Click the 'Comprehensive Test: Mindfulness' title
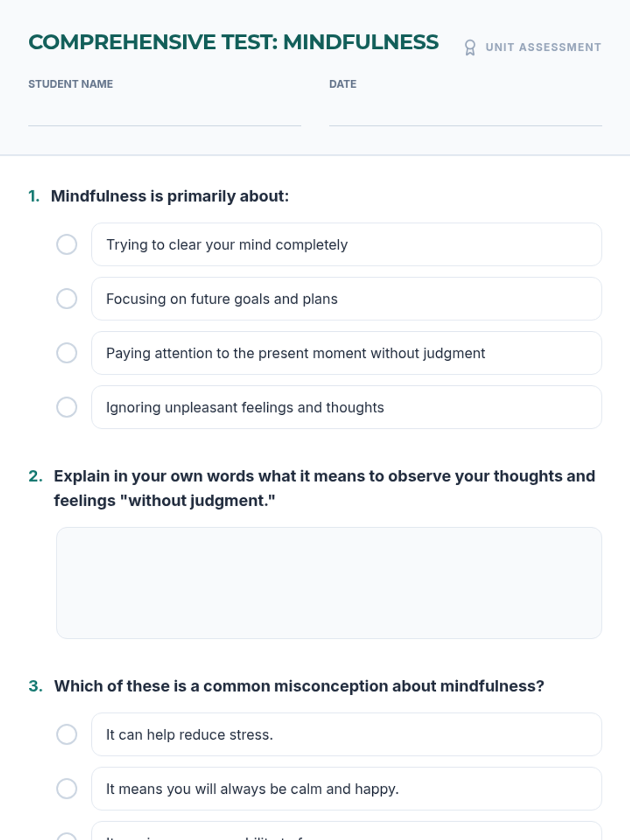This screenshot has width=630, height=840. coord(234,42)
